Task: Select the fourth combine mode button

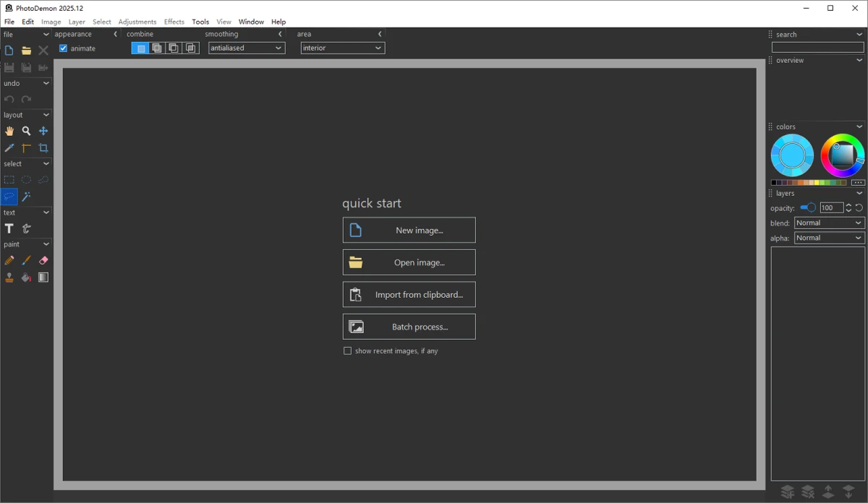Action: tap(190, 48)
